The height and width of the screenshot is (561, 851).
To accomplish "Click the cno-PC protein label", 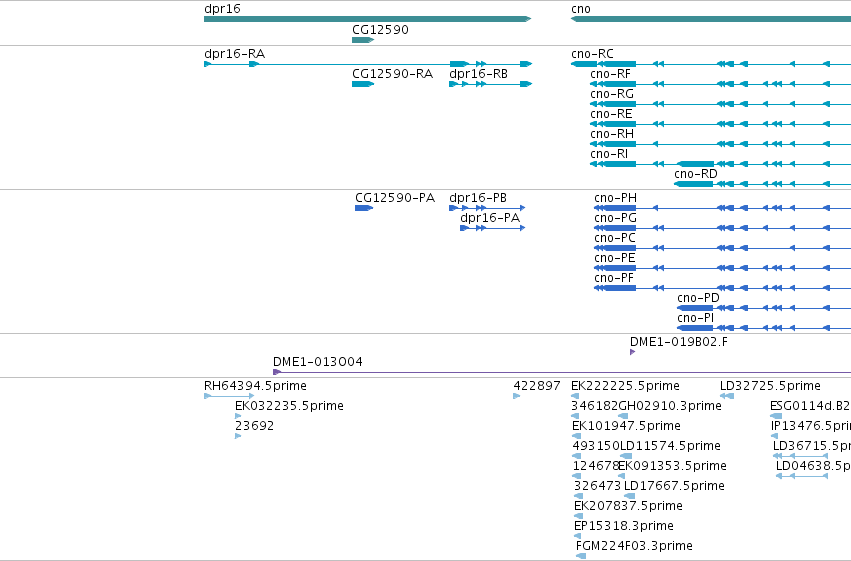I will 615,238.
